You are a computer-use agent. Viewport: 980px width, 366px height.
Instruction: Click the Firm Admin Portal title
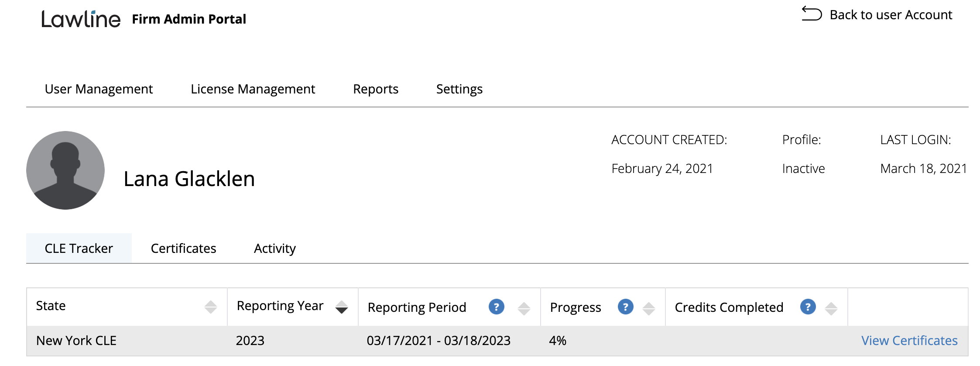[189, 19]
